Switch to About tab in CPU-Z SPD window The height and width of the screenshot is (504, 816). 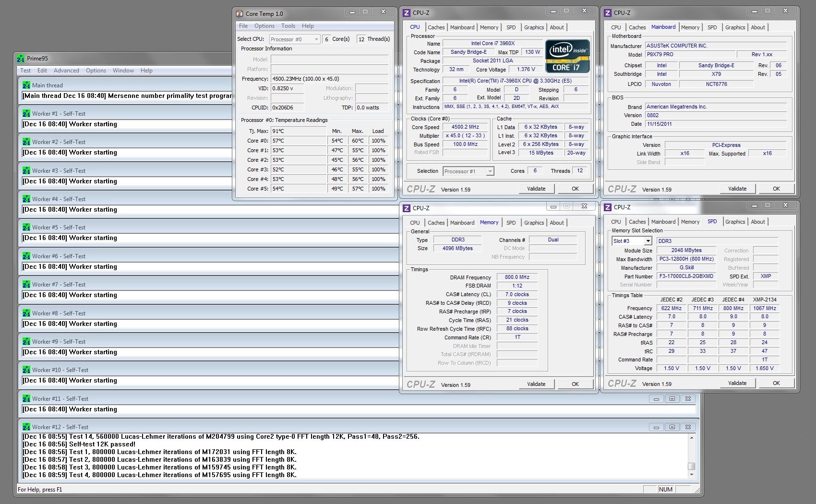point(758,222)
